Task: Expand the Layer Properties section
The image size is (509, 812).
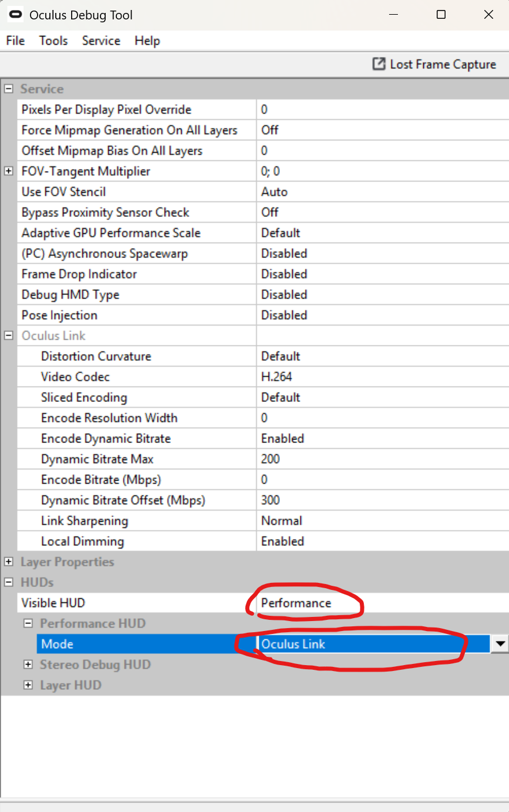Action: coord(9,562)
